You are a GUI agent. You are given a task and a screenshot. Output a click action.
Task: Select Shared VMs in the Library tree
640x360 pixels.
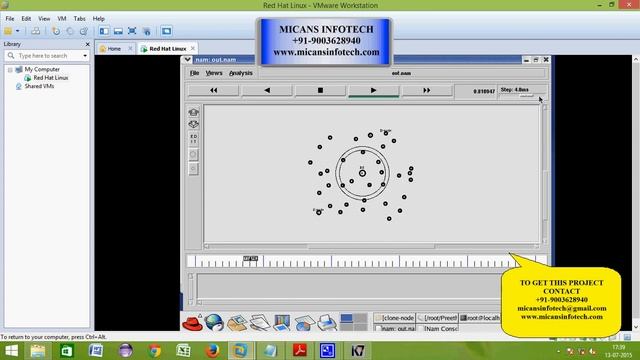[39, 86]
